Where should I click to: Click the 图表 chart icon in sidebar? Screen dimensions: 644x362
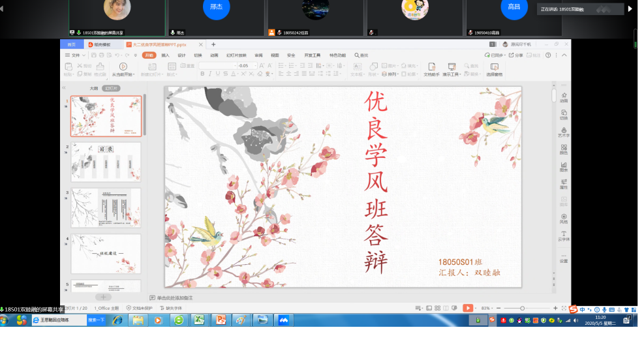tap(563, 165)
